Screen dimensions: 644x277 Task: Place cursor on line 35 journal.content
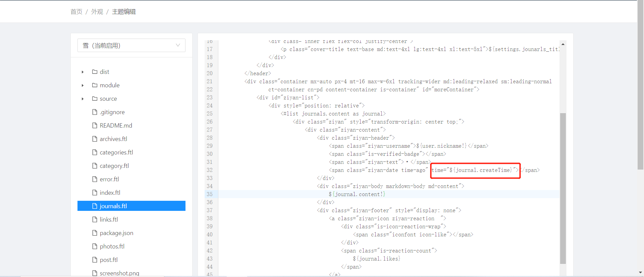(357, 194)
